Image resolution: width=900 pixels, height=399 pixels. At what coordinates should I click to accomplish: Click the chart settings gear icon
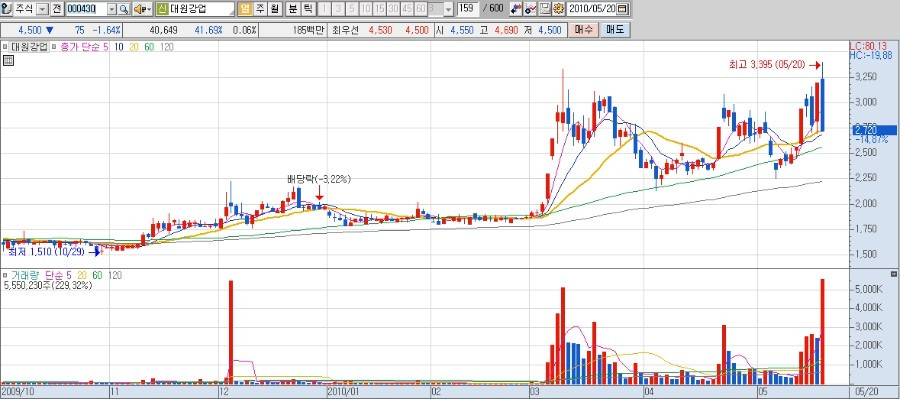click(x=558, y=9)
